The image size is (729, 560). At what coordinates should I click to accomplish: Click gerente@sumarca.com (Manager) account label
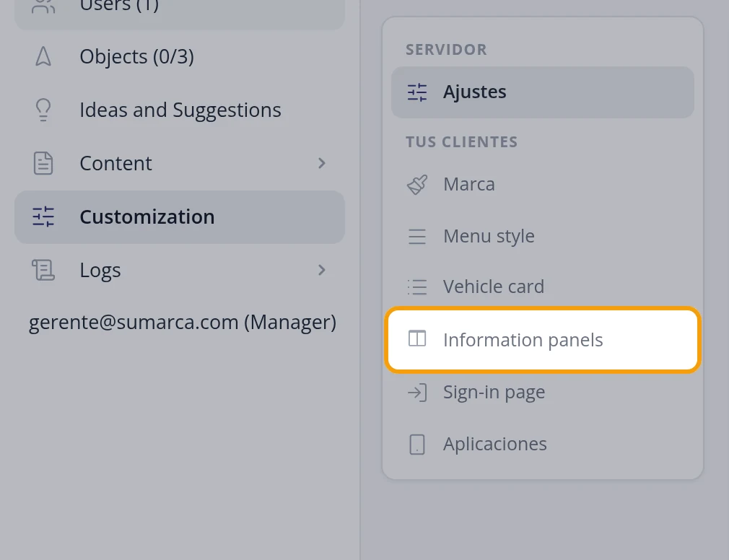point(182,322)
